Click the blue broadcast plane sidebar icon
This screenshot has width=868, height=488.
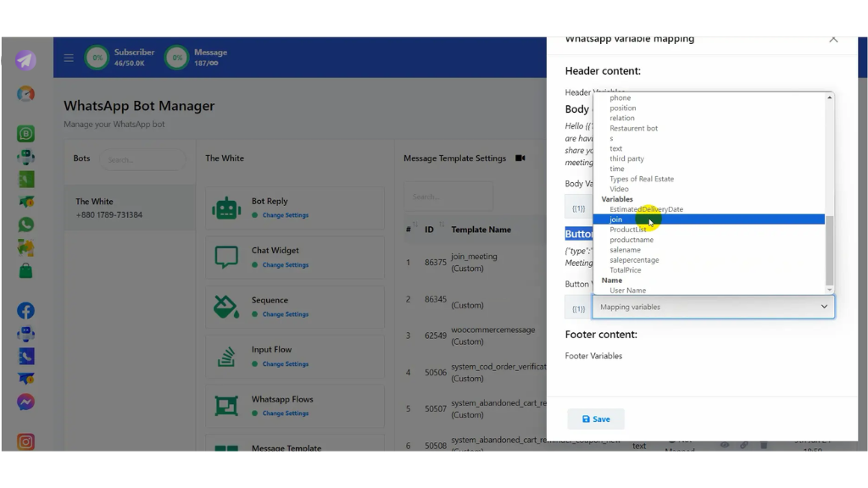click(x=25, y=379)
